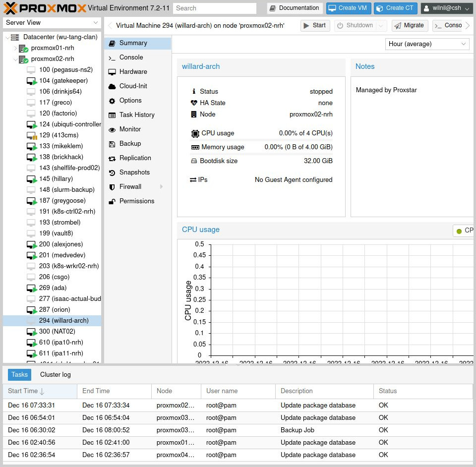This screenshot has height=467, width=476.
Task: Click the Backup Job task row
Action: [x=238, y=430]
